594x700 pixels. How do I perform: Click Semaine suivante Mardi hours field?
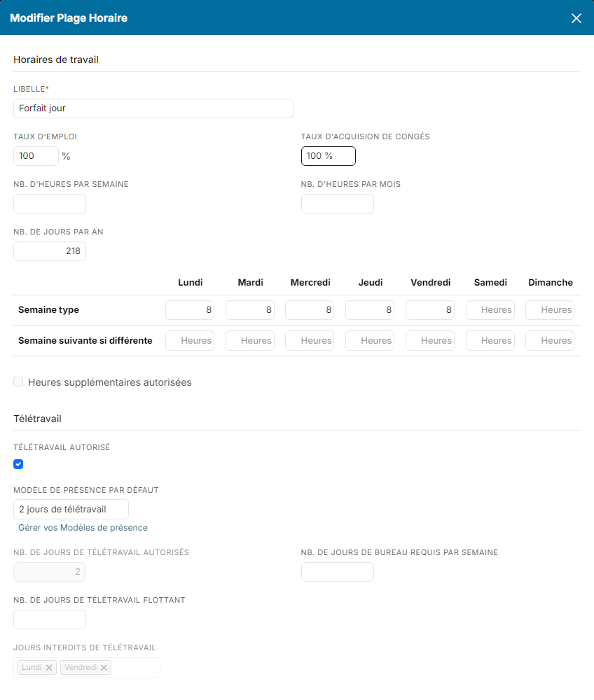(x=249, y=341)
